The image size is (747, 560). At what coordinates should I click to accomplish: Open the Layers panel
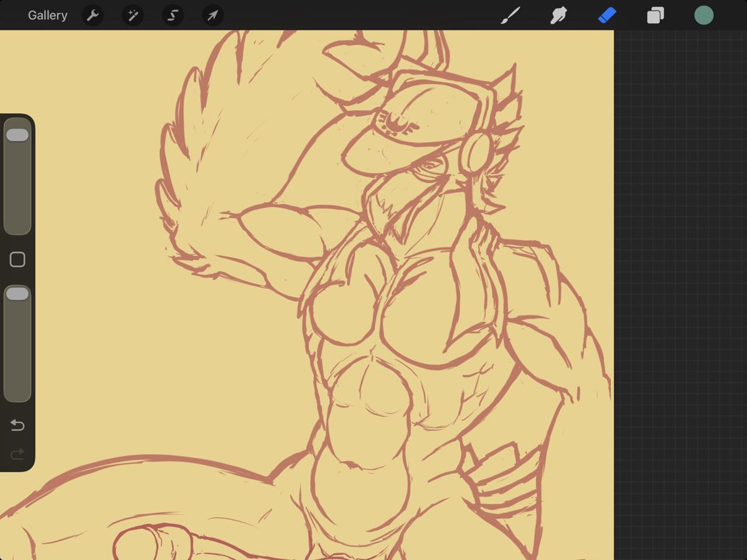655,15
